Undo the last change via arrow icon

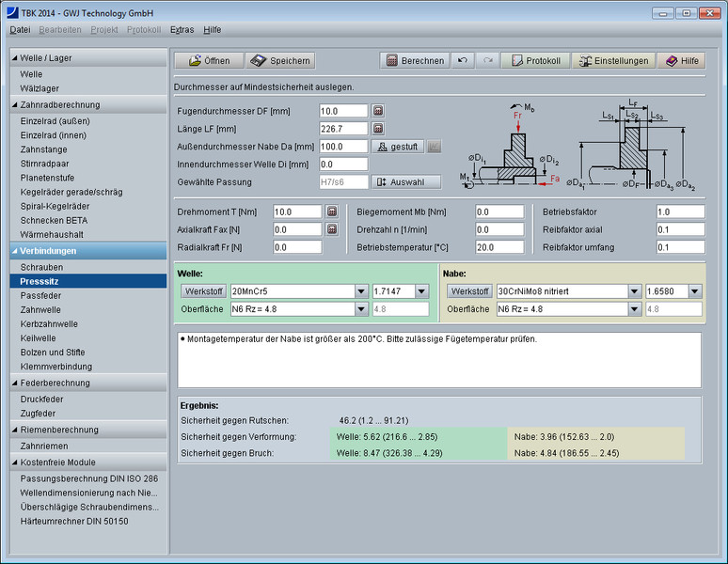click(x=462, y=60)
